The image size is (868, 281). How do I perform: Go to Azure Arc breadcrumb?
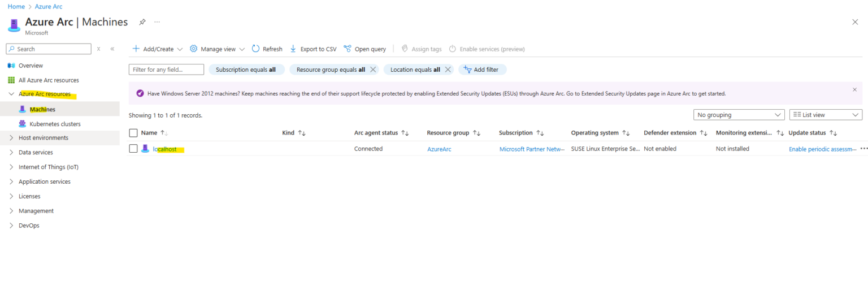pyautogui.click(x=49, y=6)
